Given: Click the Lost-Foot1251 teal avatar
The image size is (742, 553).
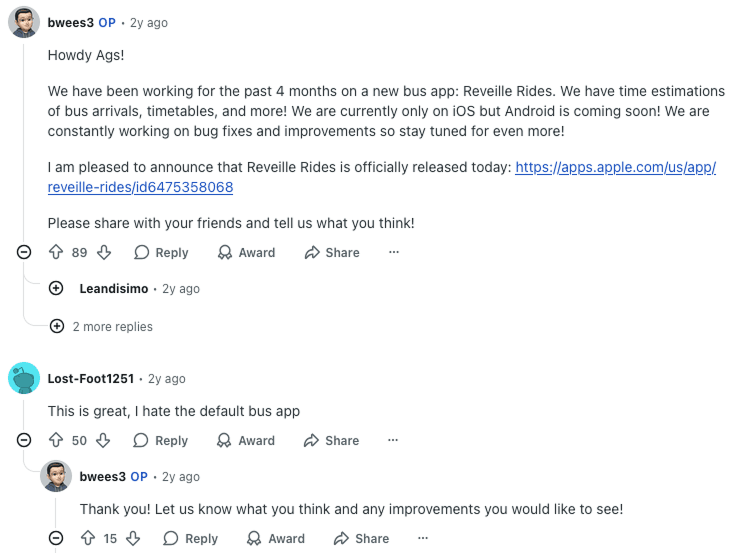Looking at the screenshot, I should point(24,379).
